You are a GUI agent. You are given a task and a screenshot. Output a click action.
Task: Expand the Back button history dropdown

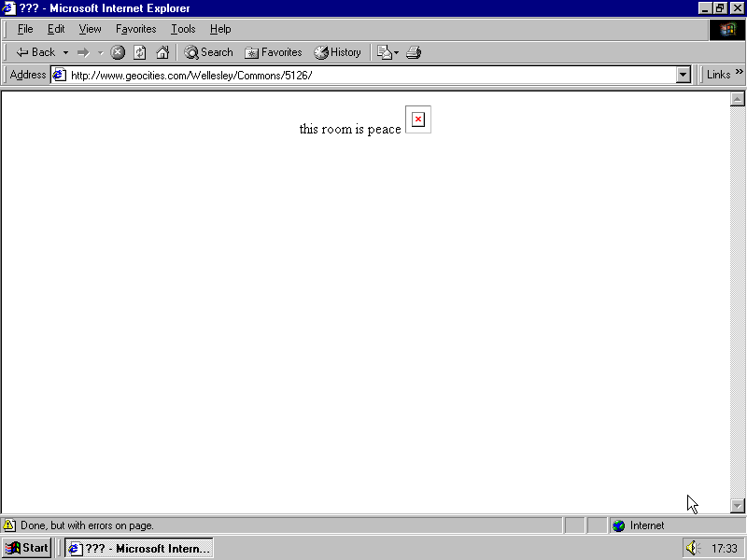coord(65,52)
